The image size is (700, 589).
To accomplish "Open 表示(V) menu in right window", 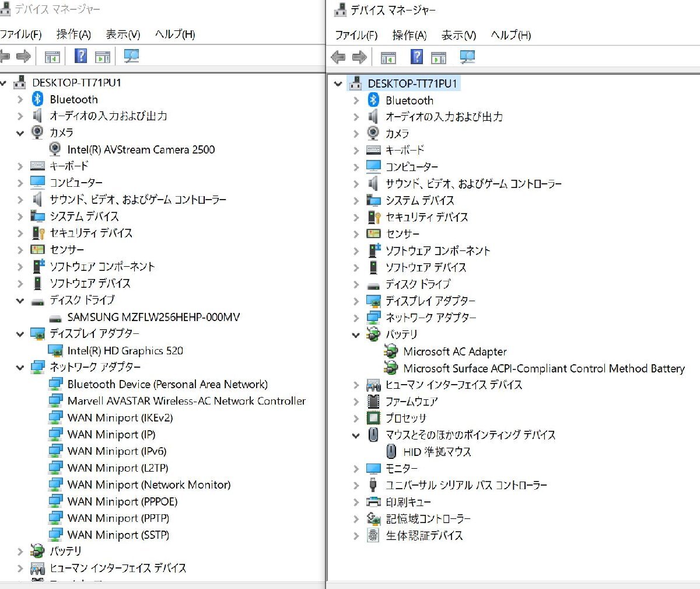I will pyautogui.click(x=459, y=36).
